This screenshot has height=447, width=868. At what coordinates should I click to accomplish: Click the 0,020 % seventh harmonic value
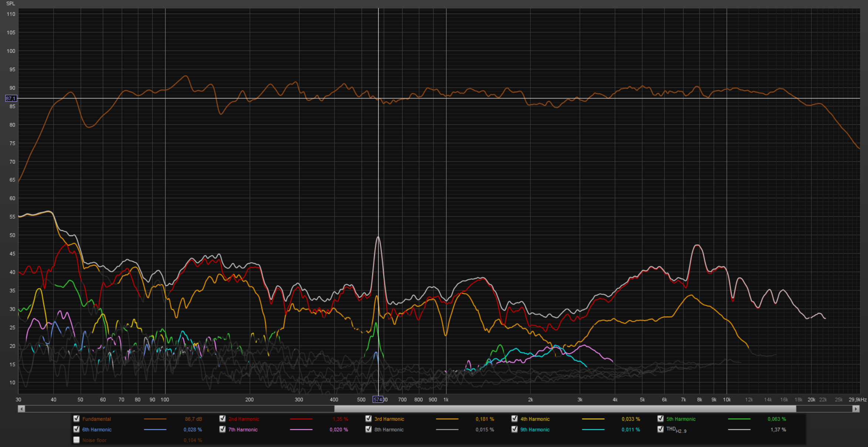(x=339, y=430)
